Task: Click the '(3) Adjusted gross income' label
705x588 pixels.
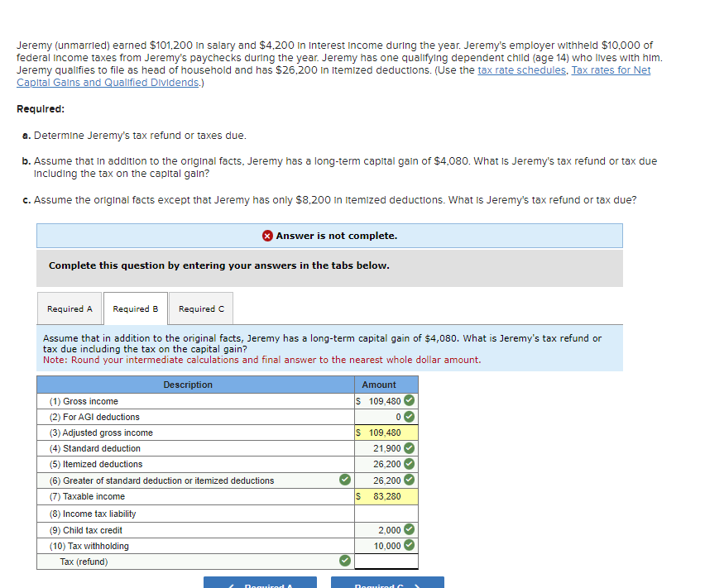Action: (101, 433)
